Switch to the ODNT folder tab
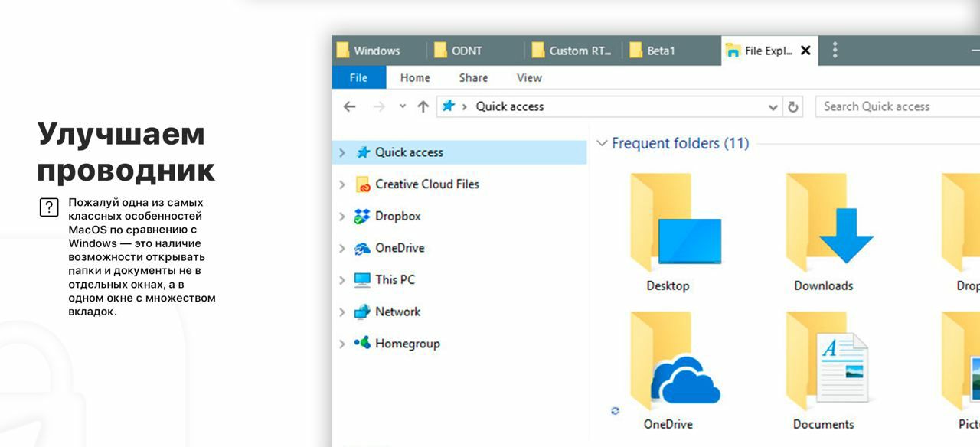980x447 pixels. click(475, 51)
